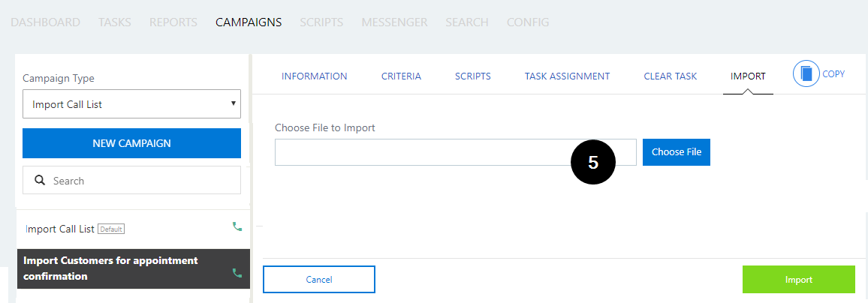
Task: Go to the Scripts campaign tab
Action: pyautogui.click(x=473, y=76)
